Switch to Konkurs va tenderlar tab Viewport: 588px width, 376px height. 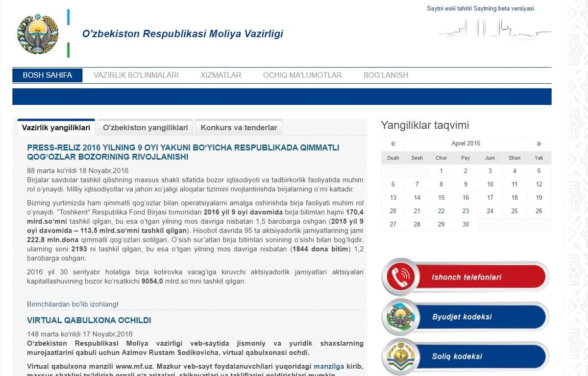239,127
